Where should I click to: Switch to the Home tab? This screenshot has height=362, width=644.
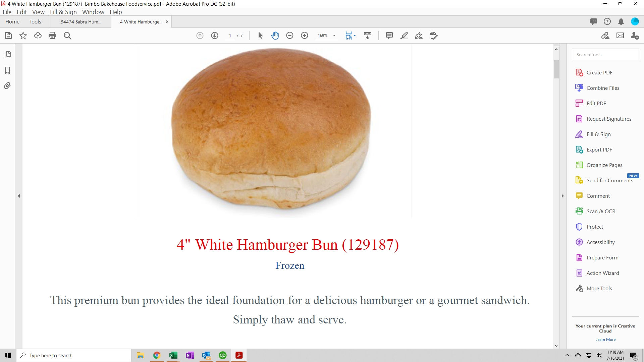pos(12,22)
